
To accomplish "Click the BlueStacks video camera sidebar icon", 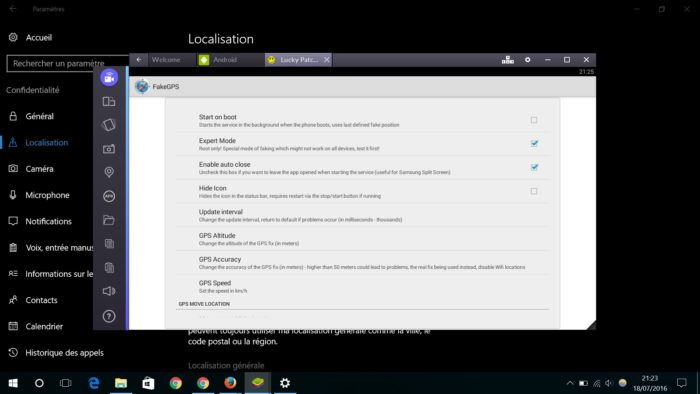I will pyautogui.click(x=109, y=78).
